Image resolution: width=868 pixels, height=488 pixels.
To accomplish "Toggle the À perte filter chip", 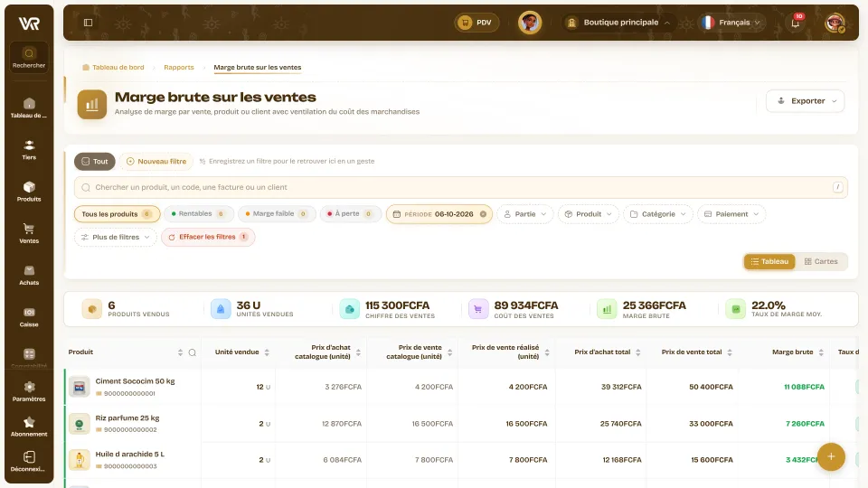I will coord(350,213).
